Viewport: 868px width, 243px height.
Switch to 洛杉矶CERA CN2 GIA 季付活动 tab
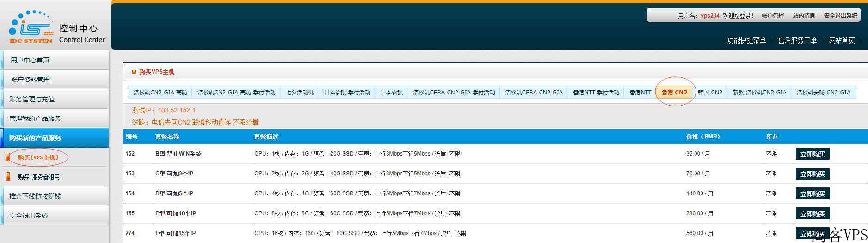[x=454, y=93]
